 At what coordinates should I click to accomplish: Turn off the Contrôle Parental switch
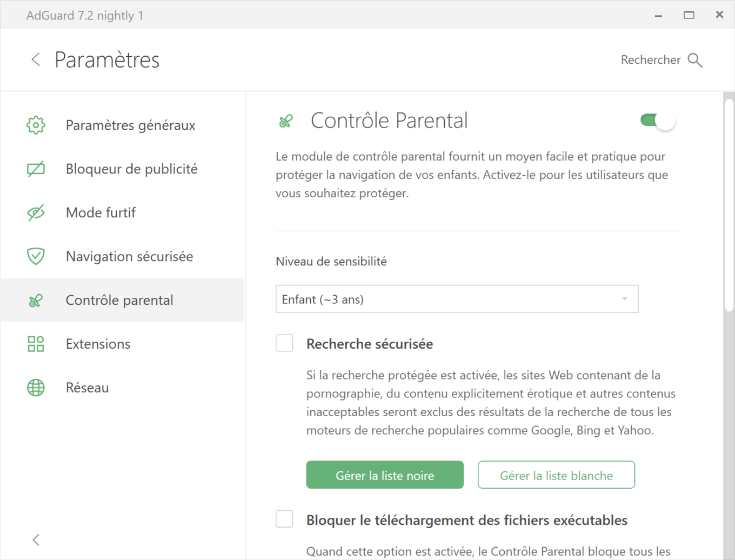[658, 121]
